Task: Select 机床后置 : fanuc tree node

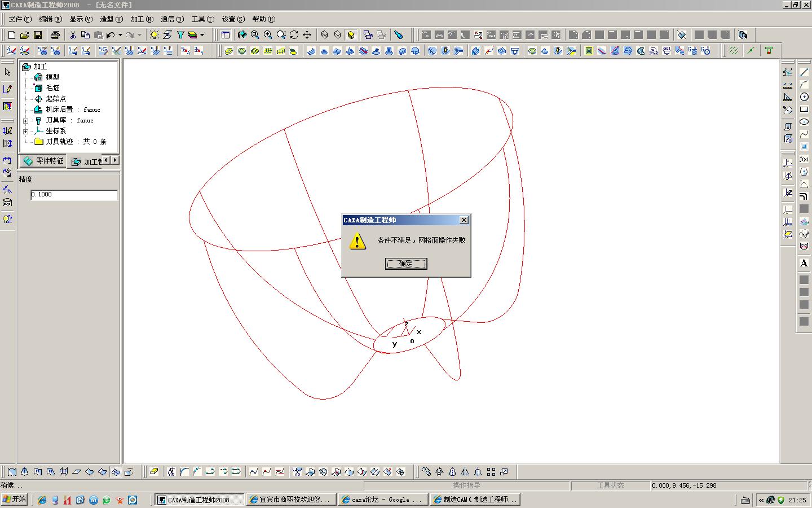Action: [x=73, y=110]
